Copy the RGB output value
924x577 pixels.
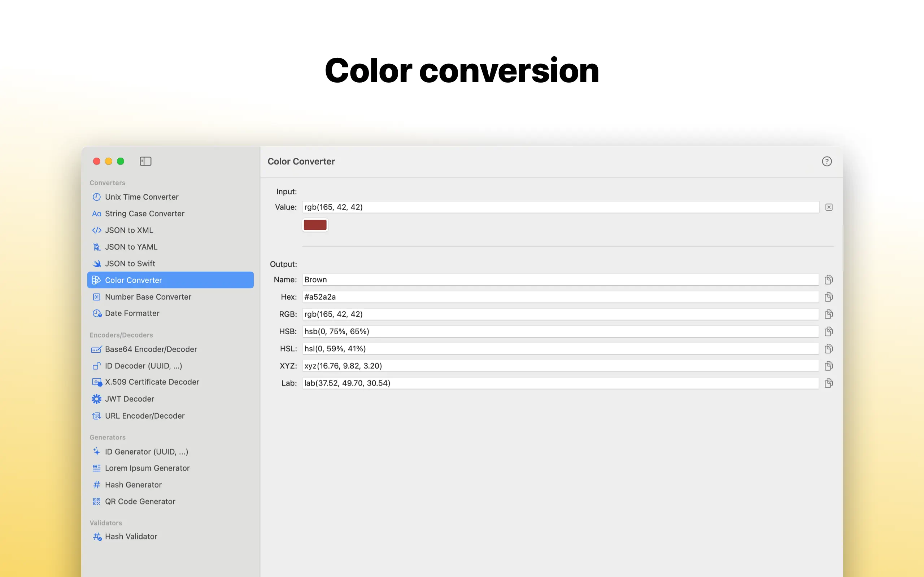pos(828,314)
